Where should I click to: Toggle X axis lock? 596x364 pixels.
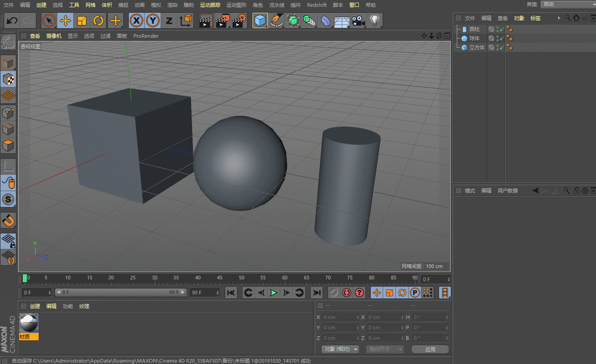(x=136, y=21)
